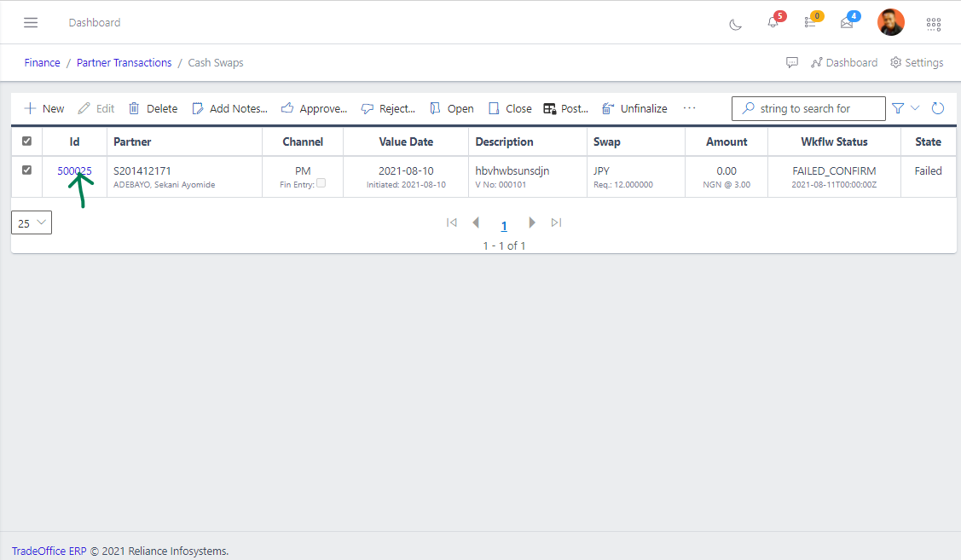Uncheck the row 500025 checkbox
The height and width of the screenshot is (560, 961).
click(x=26, y=170)
